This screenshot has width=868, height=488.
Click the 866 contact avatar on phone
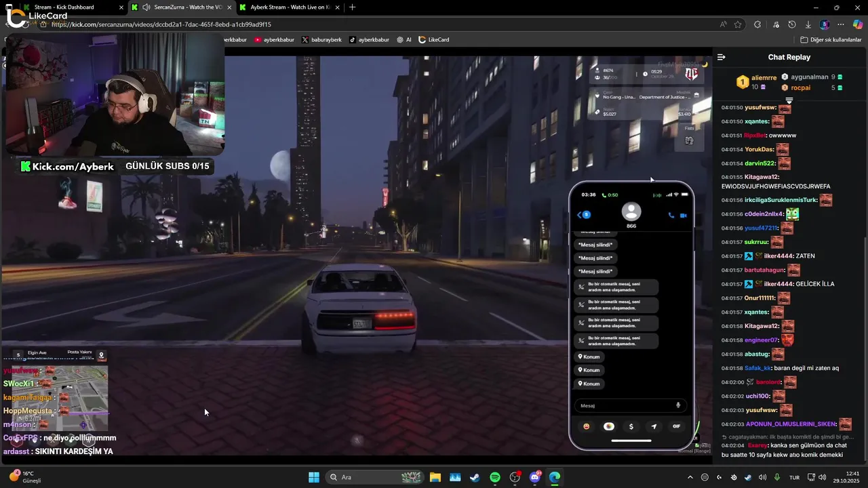[631, 211]
